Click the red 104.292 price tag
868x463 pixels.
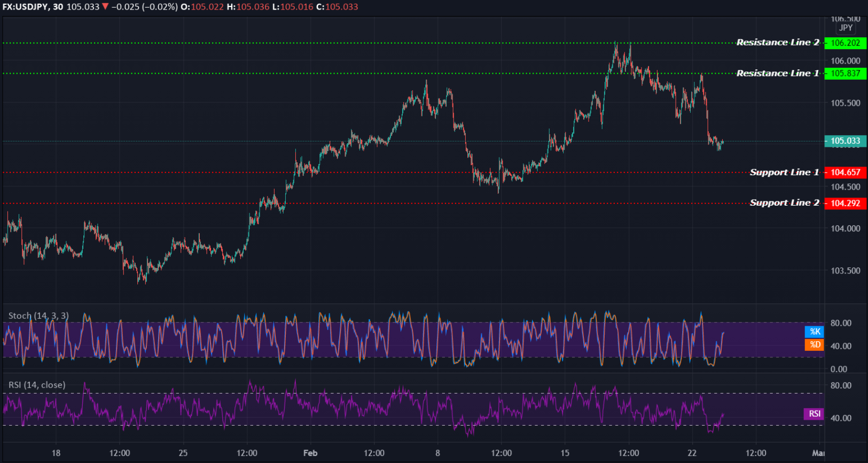click(846, 203)
